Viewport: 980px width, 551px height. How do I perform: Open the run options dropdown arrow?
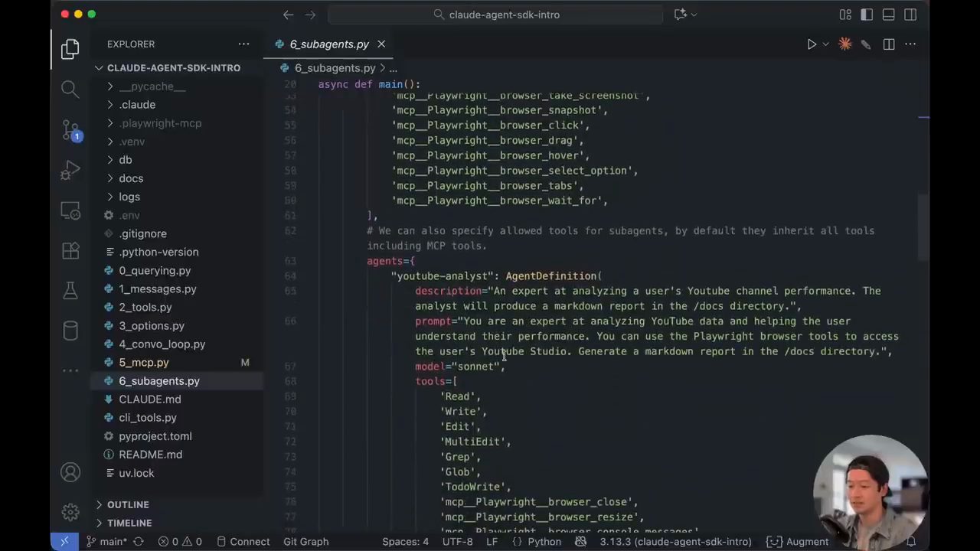825,44
